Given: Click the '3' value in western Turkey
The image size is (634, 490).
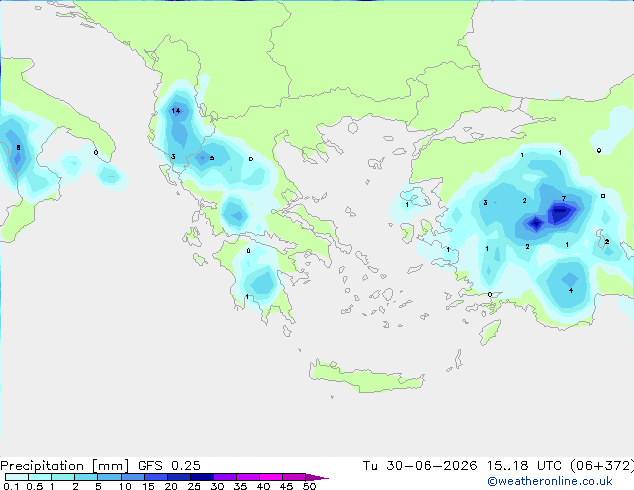Looking at the screenshot, I should tap(485, 203).
